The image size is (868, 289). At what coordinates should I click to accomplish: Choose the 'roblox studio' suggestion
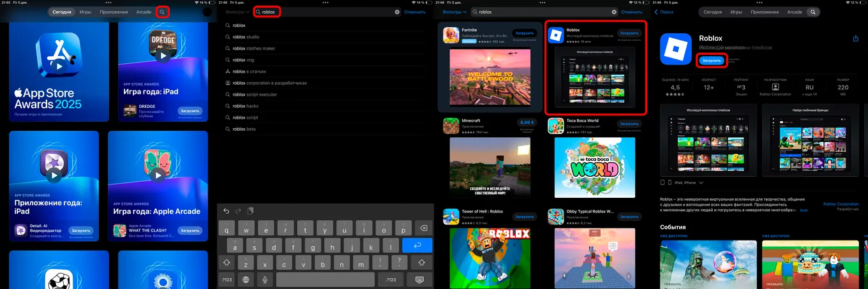[246, 37]
